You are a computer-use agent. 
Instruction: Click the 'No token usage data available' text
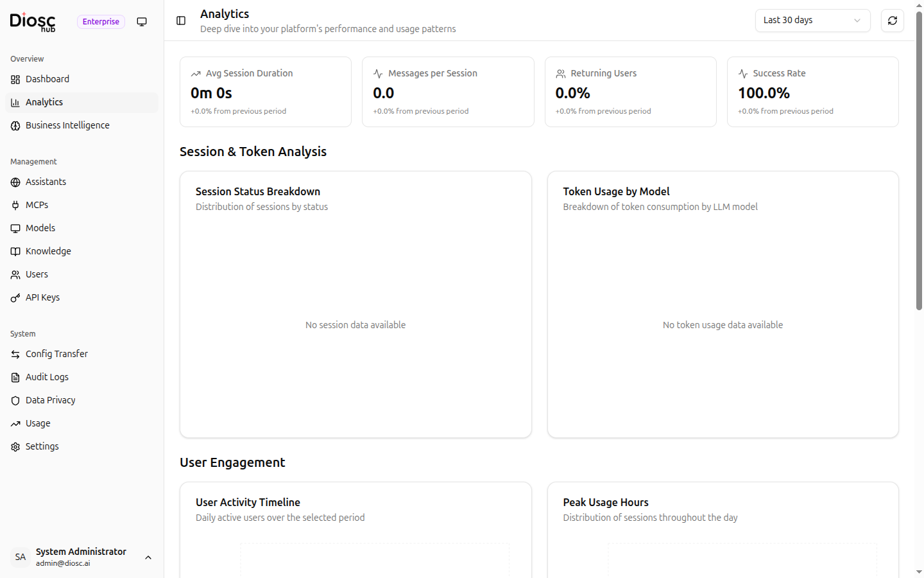723,325
